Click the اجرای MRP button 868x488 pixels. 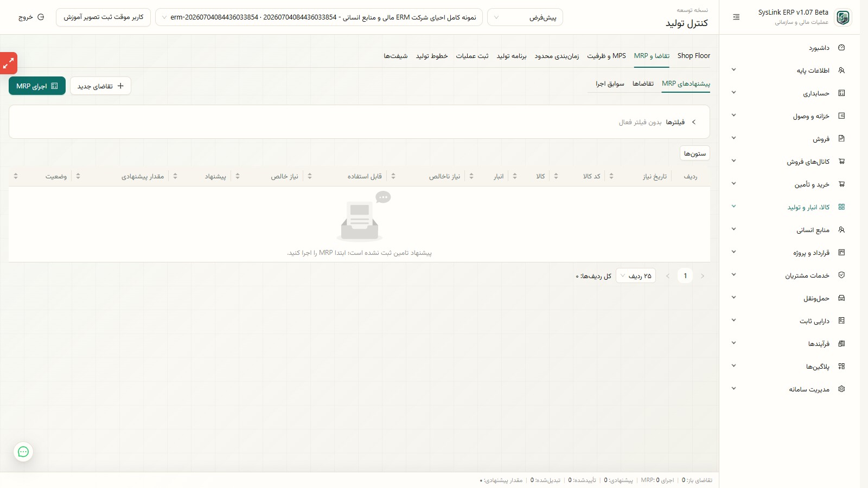tap(37, 86)
